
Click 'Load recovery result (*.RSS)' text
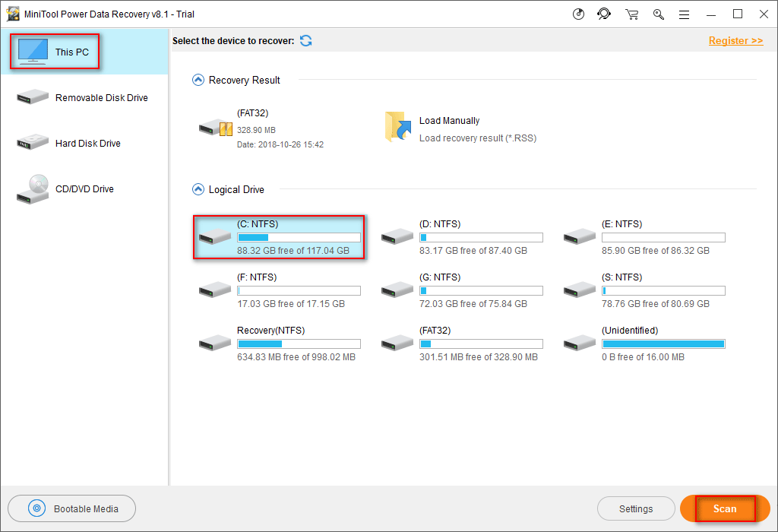pos(478,138)
